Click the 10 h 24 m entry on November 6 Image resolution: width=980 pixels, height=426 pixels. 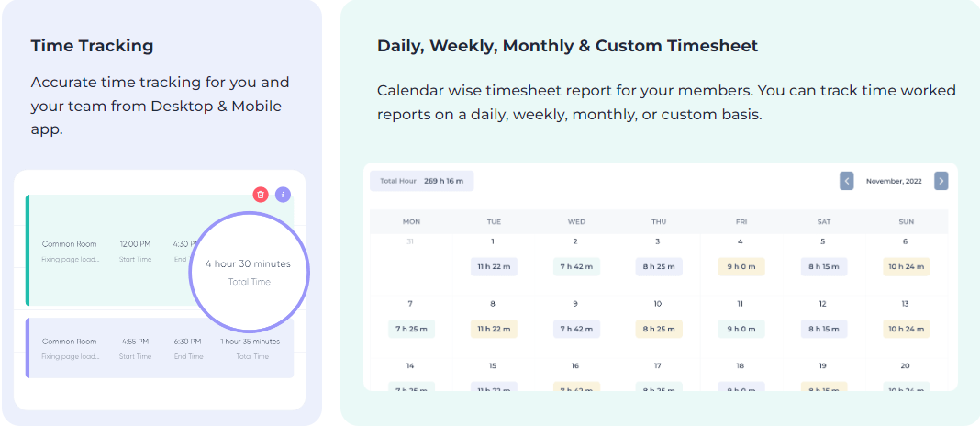point(905,266)
